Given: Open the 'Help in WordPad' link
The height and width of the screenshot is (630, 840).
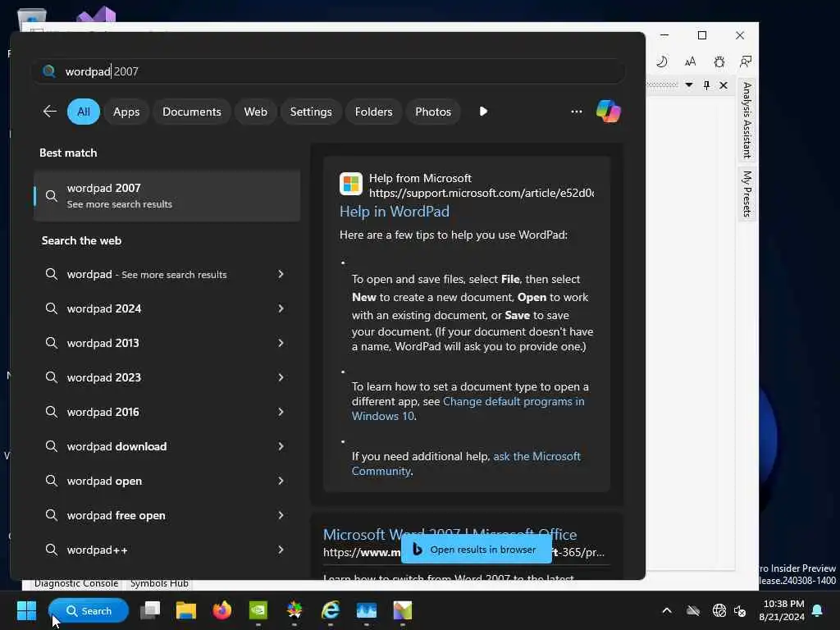Looking at the screenshot, I should [395, 212].
